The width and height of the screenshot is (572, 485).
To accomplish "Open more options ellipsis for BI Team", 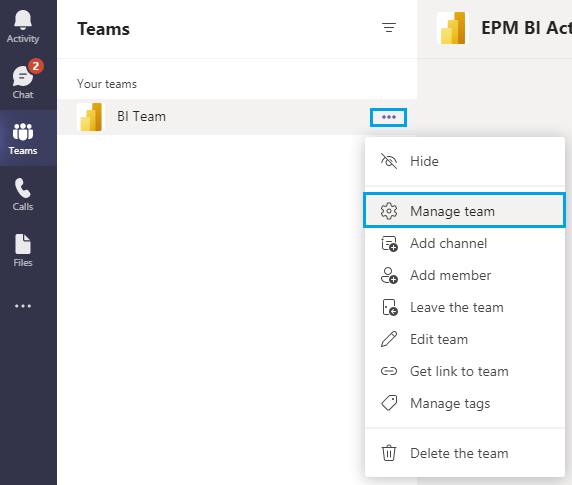I will 389,117.
